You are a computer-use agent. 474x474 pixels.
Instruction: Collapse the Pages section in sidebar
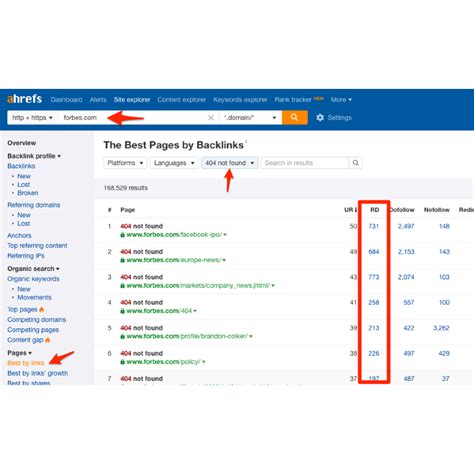point(19,353)
